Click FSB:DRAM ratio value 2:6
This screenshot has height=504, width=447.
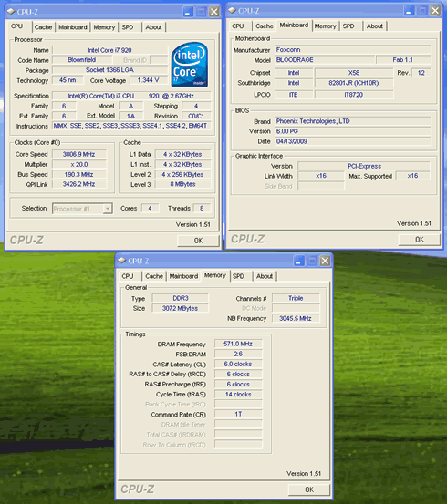point(238,354)
